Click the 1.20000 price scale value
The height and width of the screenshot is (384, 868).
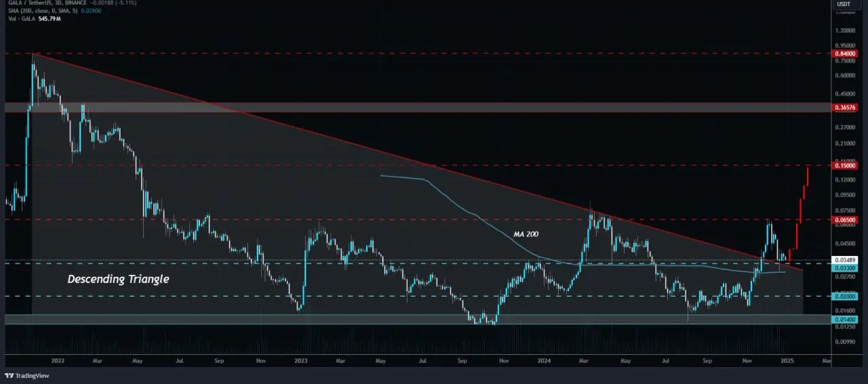click(x=844, y=30)
